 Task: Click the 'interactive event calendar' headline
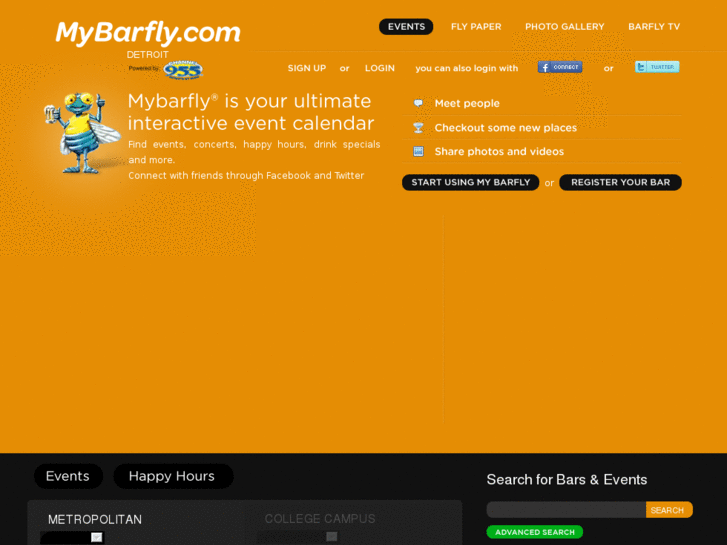click(251, 123)
